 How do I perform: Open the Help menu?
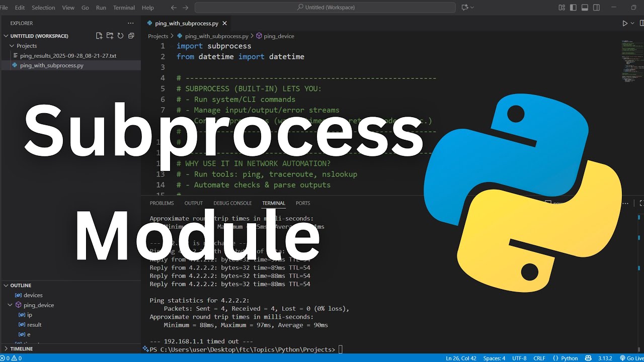[x=148, y=8]
